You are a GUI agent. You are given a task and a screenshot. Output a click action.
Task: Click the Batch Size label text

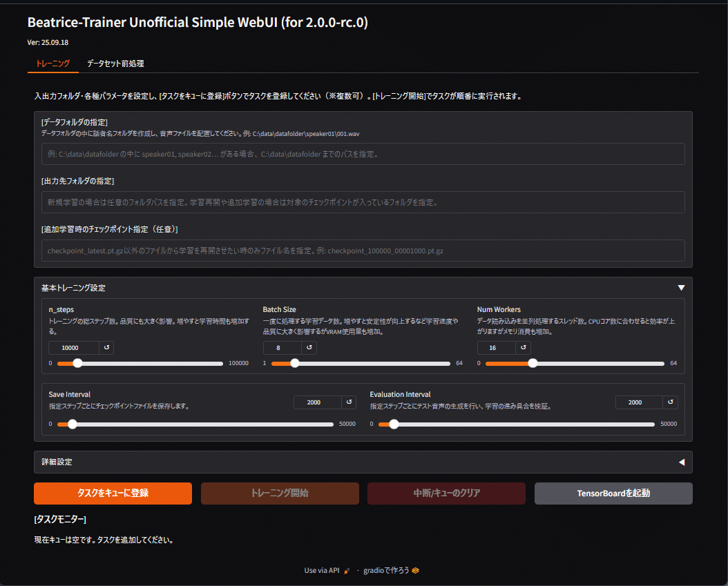280,309
